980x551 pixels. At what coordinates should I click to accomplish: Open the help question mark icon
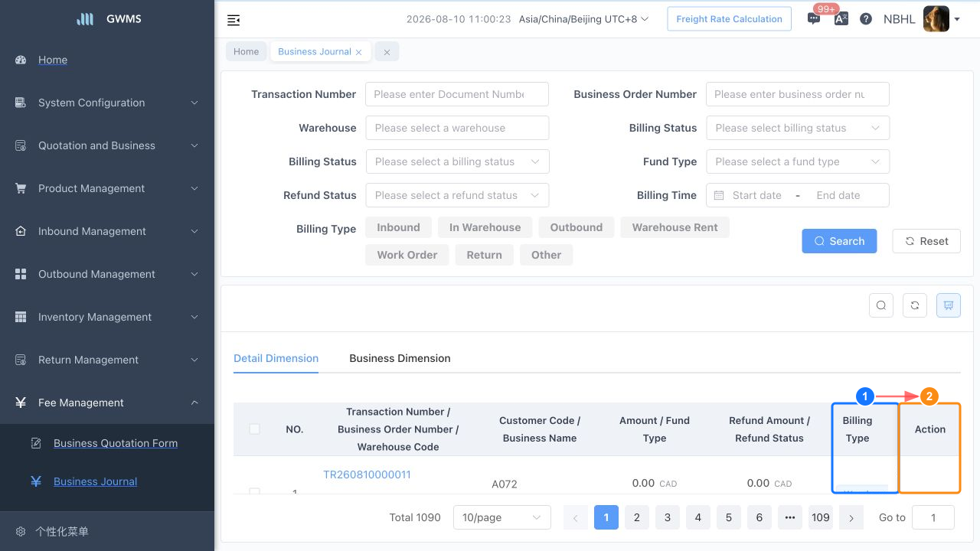[866, 19]
